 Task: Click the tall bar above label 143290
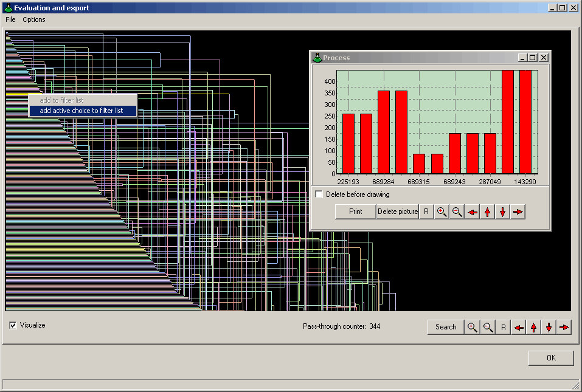(x=525, y=122)
